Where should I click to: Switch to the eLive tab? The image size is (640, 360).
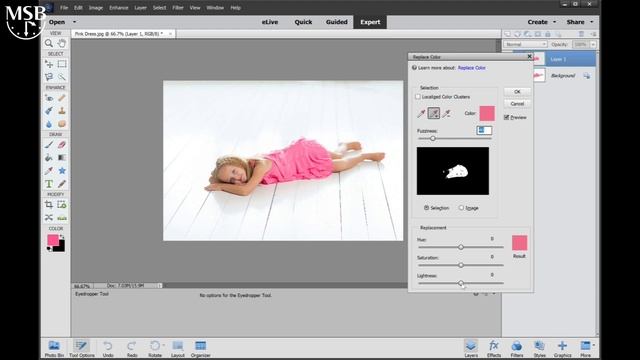click(x=270, y=22)
